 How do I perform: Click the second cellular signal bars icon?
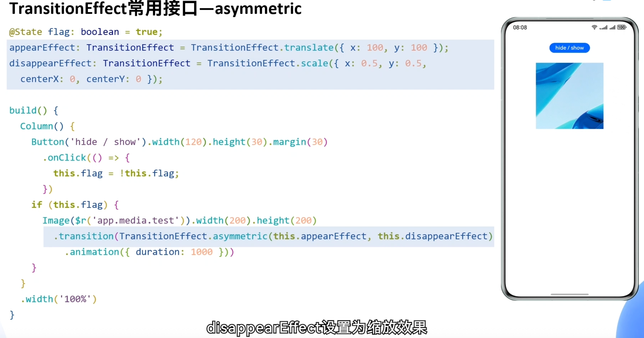[612, 27]
